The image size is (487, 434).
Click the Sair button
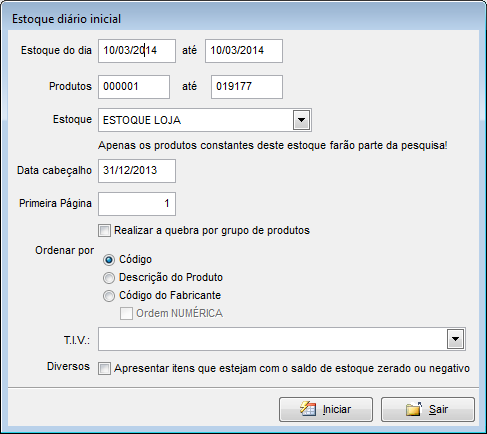(428, 409)
